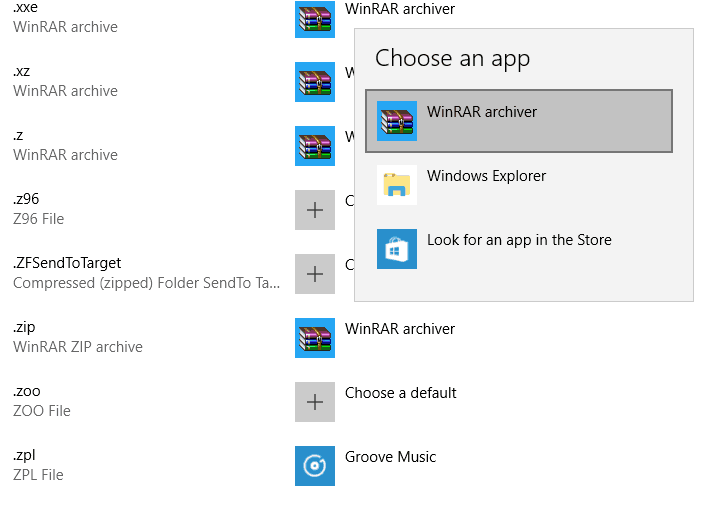705x527 pixels.
Task: Click Compressed (zipped) Folder SendTo description
Action: [146, 283]
